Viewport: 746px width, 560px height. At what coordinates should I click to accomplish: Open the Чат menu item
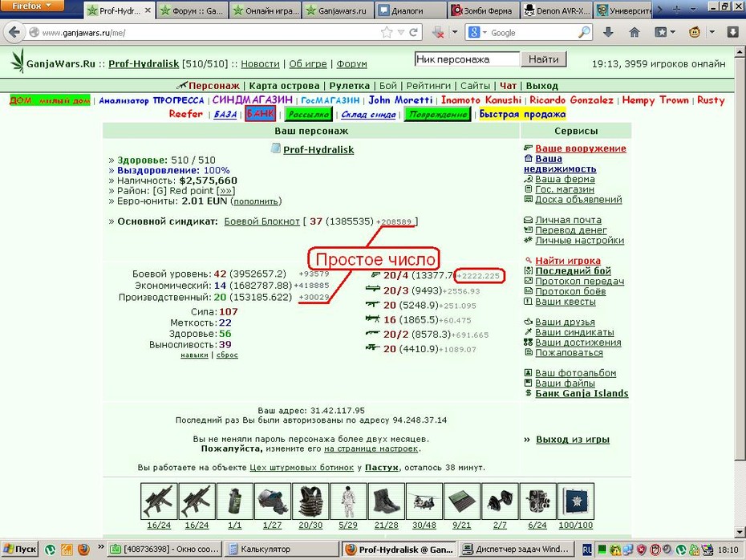(x=508, y=86)
